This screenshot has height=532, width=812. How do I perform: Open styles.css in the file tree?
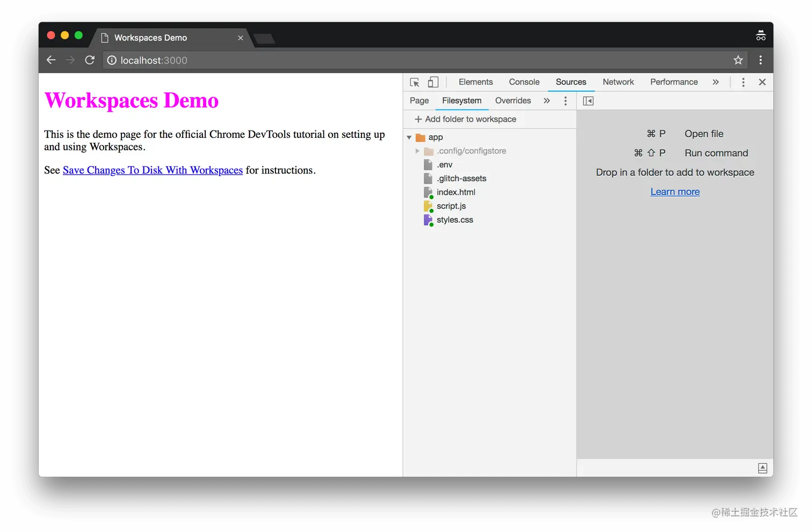pos(455,220)
